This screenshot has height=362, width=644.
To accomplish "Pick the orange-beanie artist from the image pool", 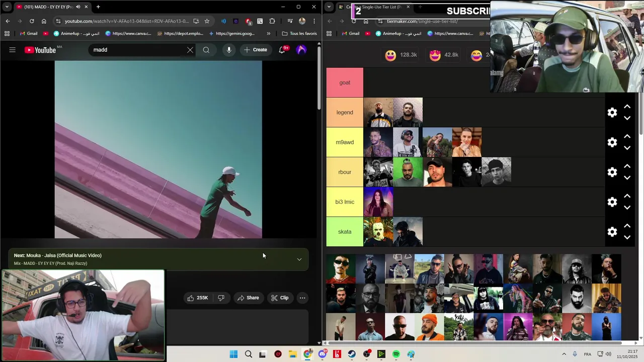I will 429,327.
